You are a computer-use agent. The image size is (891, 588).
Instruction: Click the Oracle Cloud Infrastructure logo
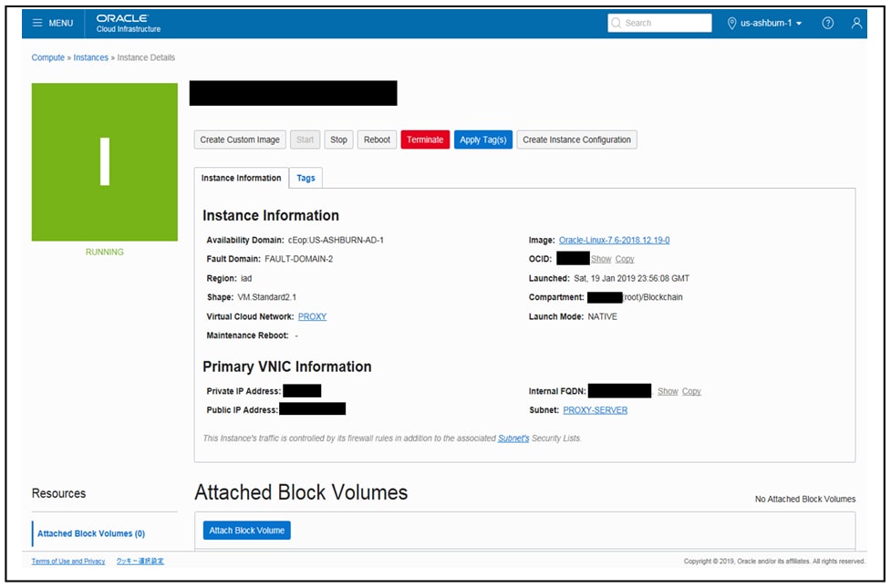click(x=126, y=23)
